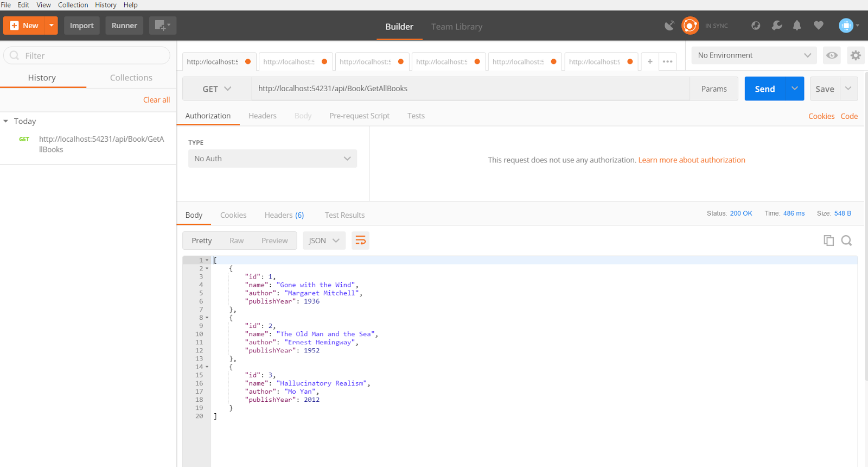Image resolution: width=868 pixels, height=467 pixels.
Task: Open the Edit menu
Action: (23, 5)
